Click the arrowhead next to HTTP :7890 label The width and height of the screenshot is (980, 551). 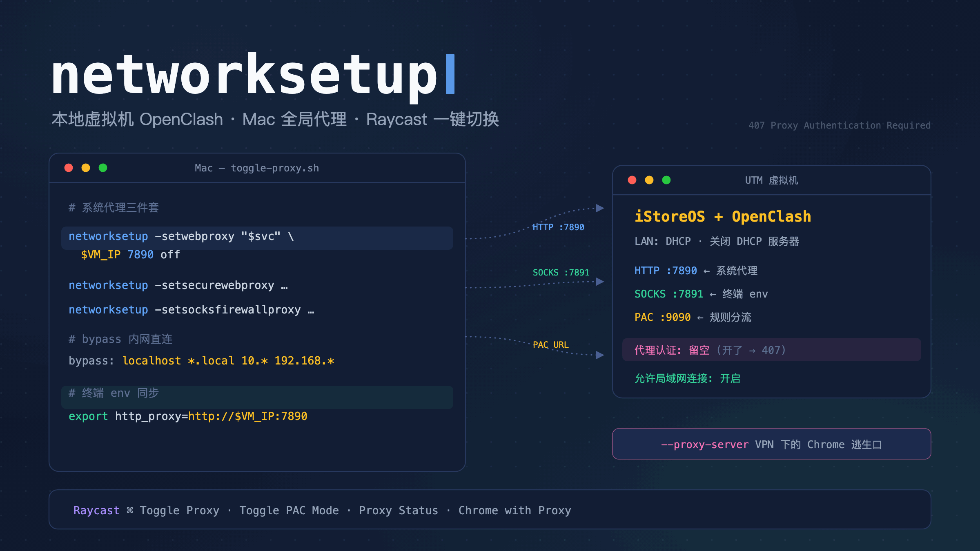[x=600, y=208]
